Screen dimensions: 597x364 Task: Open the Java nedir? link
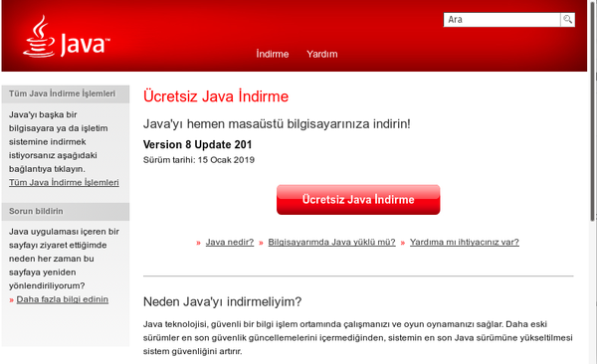pyautogui.click(x=230, y=242)
